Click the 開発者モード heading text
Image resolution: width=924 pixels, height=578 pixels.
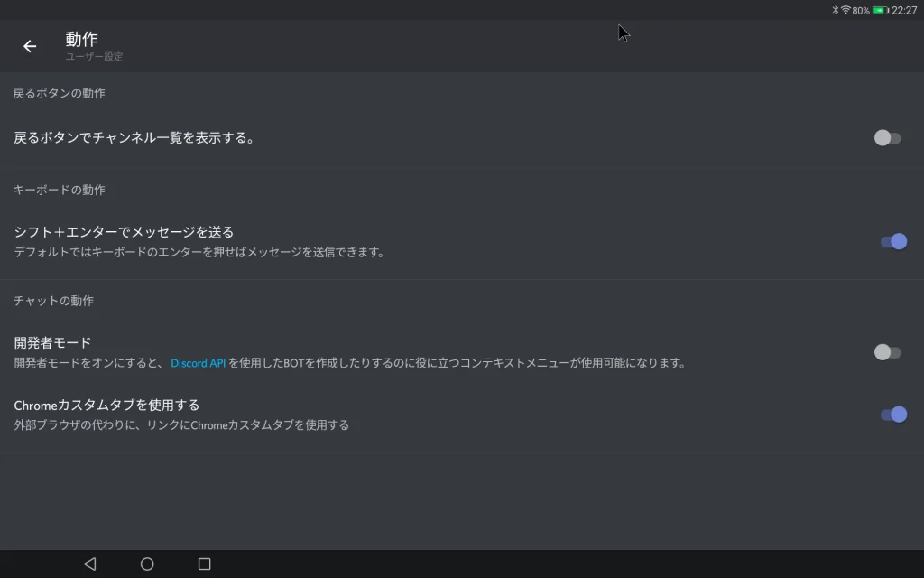(52, 343)
